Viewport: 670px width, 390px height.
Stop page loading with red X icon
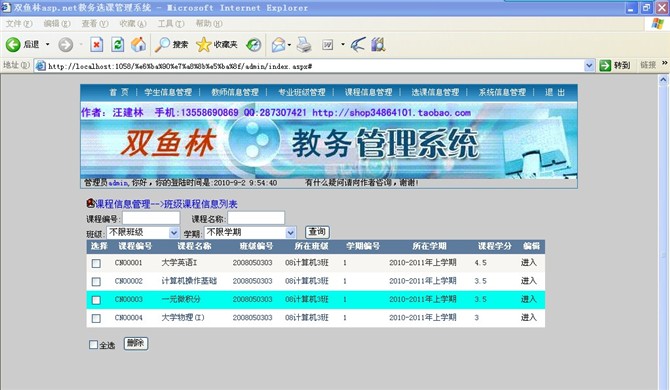(x=97, y=44)
